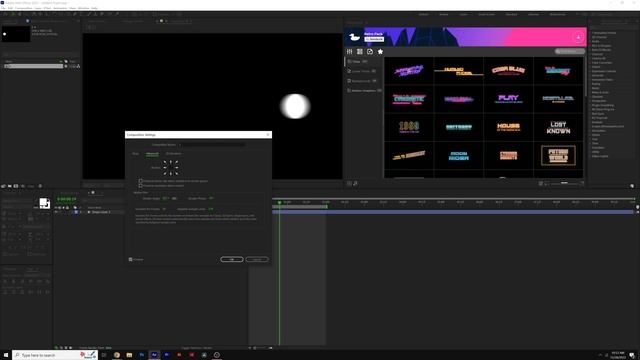Image resolution: width=640 pixels, height=360 pixels.
Task: Adjust the thumbnail size slider in pack panel
Action: click(564, 183)
